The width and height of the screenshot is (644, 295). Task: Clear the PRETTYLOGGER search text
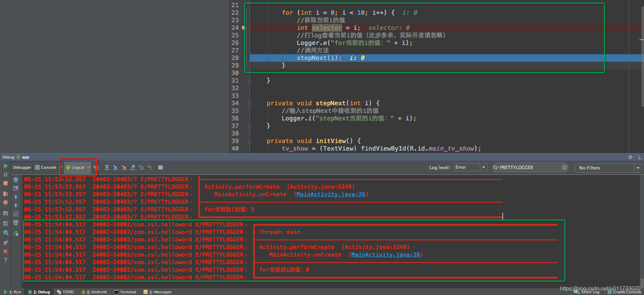[564, 167]
